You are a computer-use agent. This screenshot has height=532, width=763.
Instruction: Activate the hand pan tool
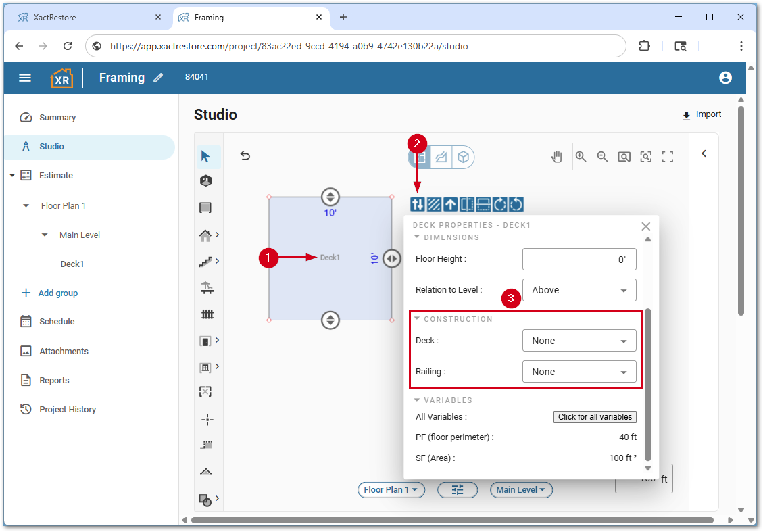pyautogui.click(x=557, y=157)
